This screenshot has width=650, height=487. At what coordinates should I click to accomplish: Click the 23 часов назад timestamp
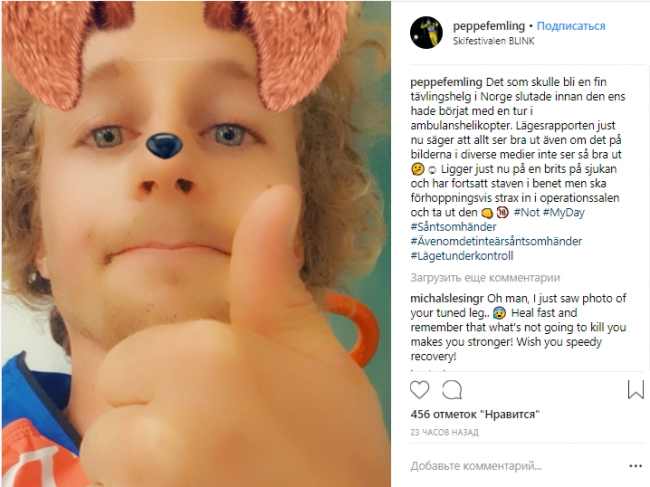[x=445, y=431]
